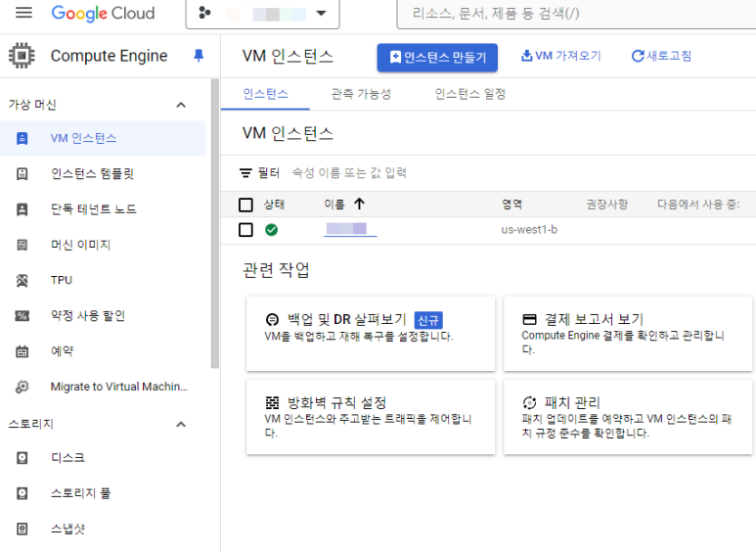Open 디스크 in sidebar
This screenshot has width=756, height=552.
[103, 458]
